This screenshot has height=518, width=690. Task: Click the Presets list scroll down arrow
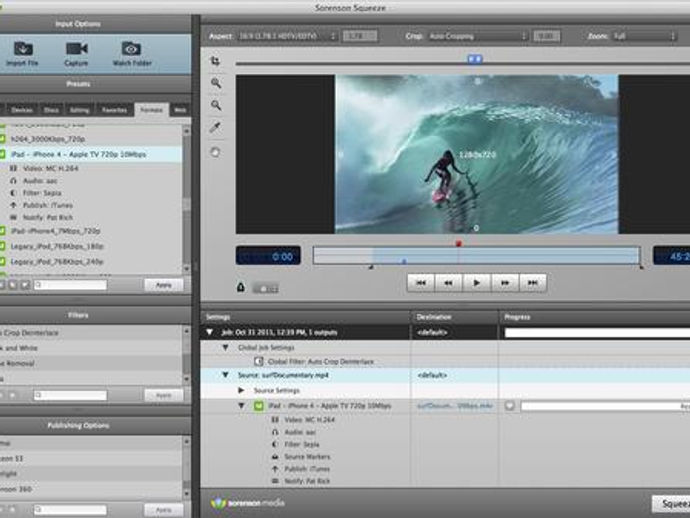click(187, 268)
